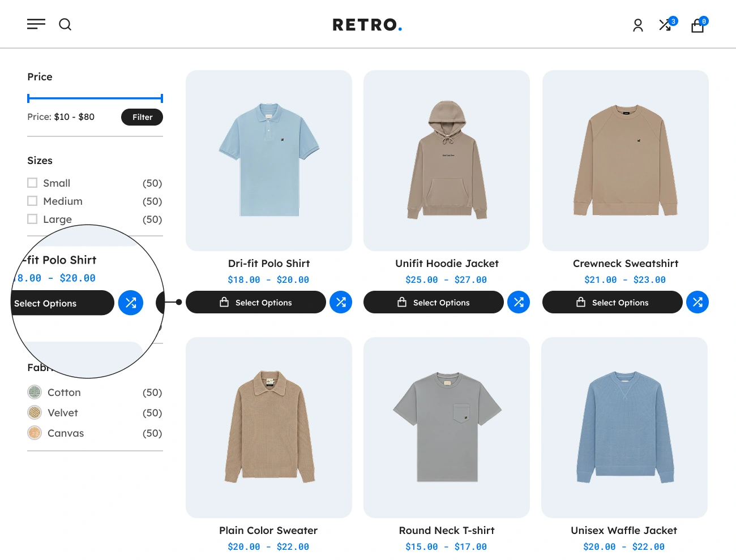The image size is (736, 560).
Task: Click the Crewneck Sweatshirt title
Action: tap(626, 264)
